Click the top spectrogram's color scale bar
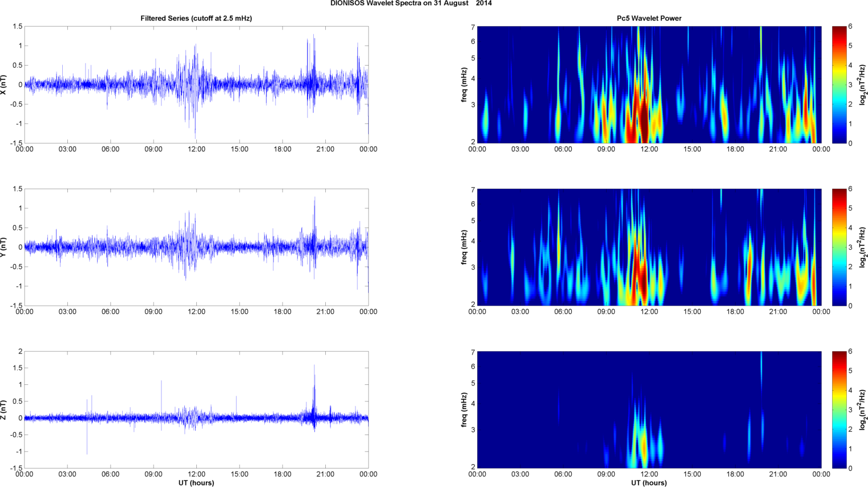 tap(839, 84)
